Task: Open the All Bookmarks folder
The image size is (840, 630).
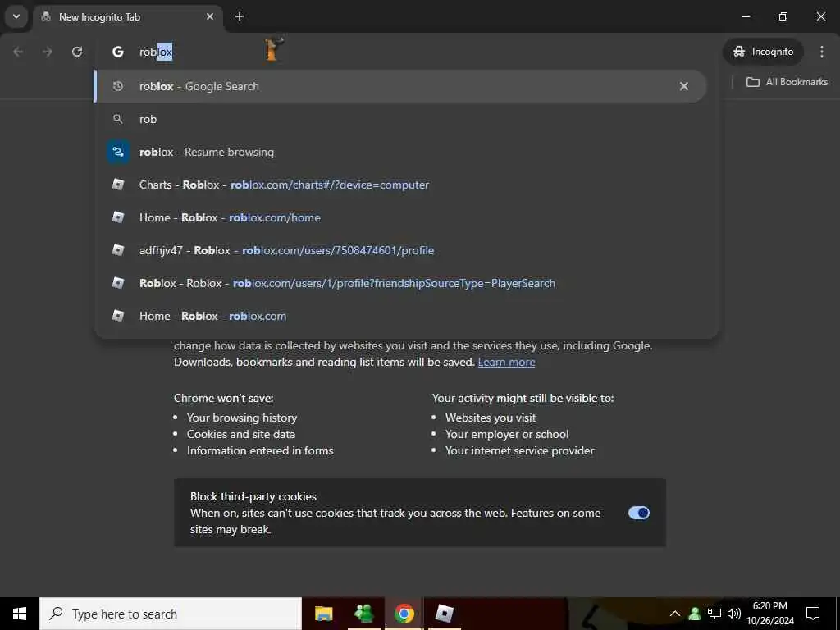Action: [x=787, y=82]
